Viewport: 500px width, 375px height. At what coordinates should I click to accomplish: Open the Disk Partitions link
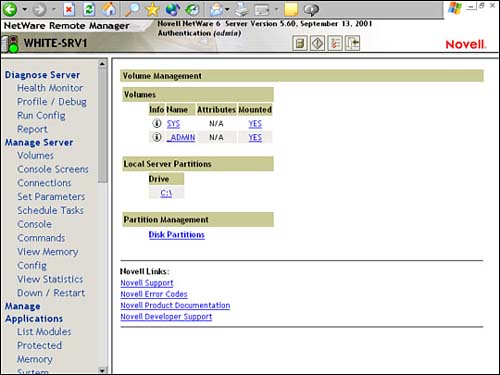click(x=177, y=235)
